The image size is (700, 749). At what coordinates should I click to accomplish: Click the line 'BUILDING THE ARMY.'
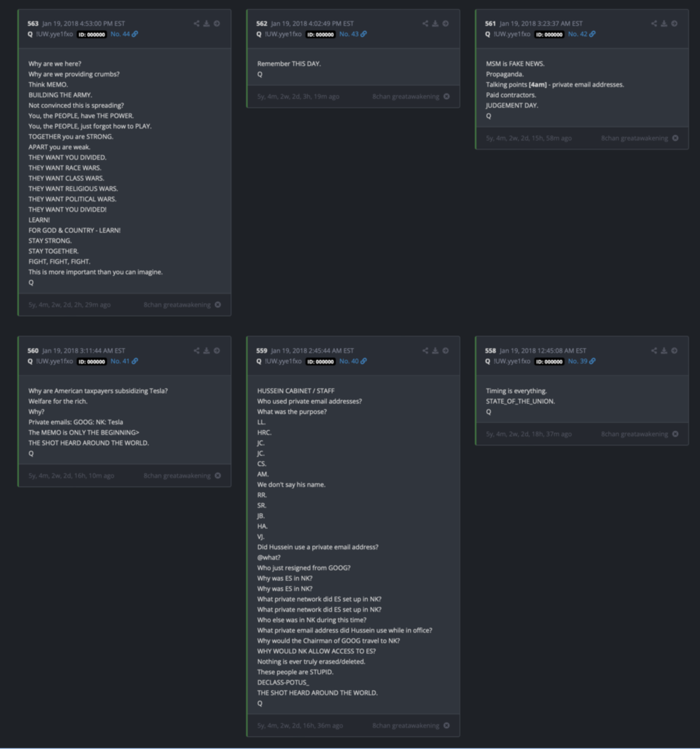coord(60,95)
